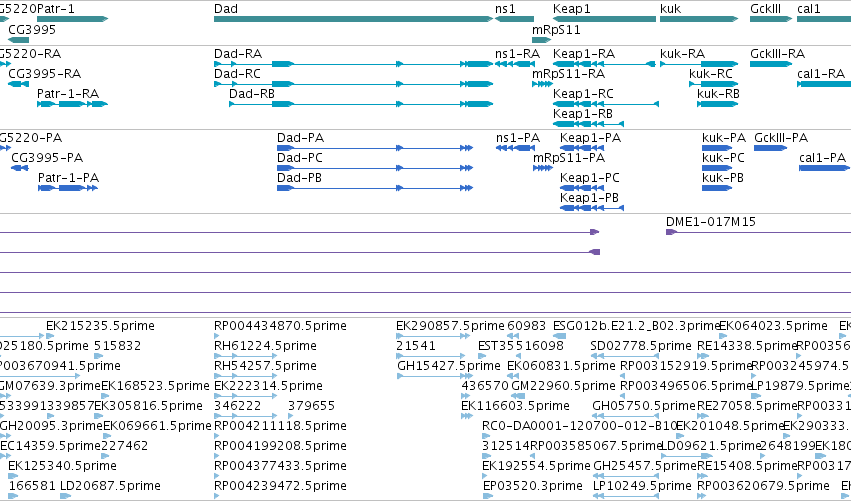
Task: Open EST LD20687.5prime label
Action: [110, 486]
